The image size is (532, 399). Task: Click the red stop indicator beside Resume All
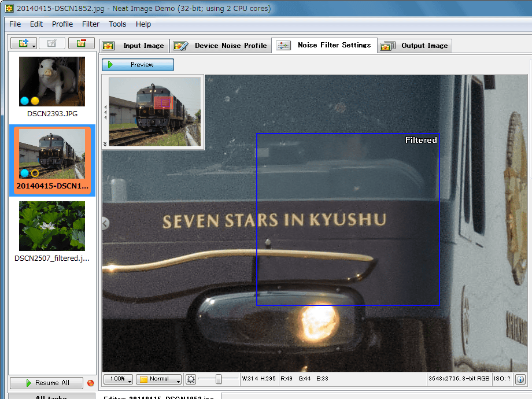point(90,383)
